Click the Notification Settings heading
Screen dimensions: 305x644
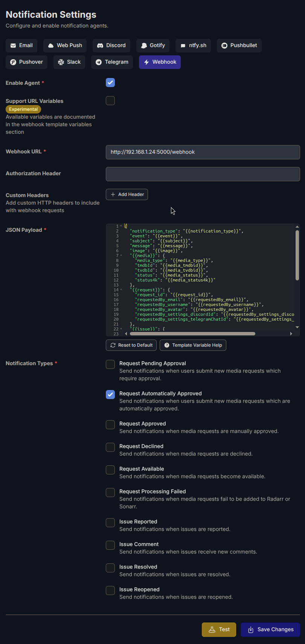[x=51, y=15]
